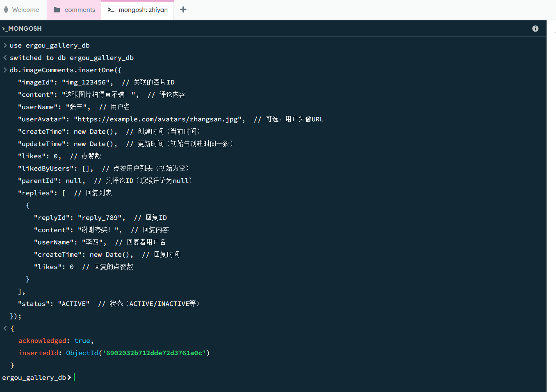556x392 pixels.
Task: Focus the shell input after ergou_gallery_db prompt
Action: pos(164,378)
